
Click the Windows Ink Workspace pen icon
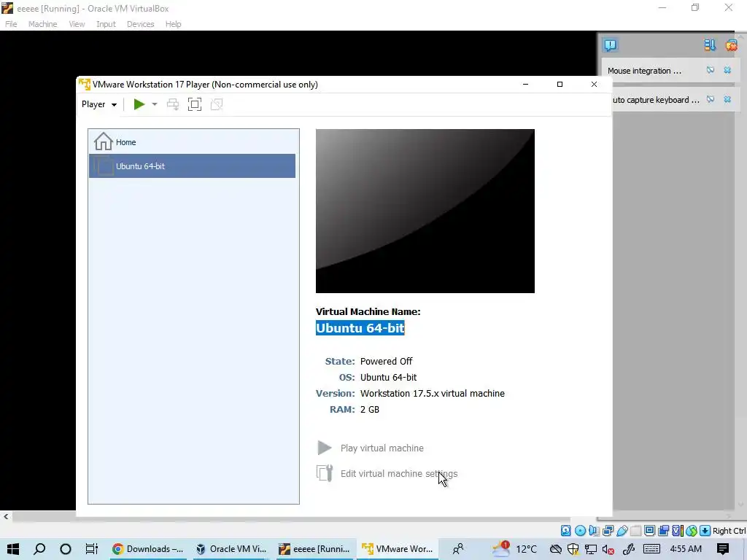629,549
